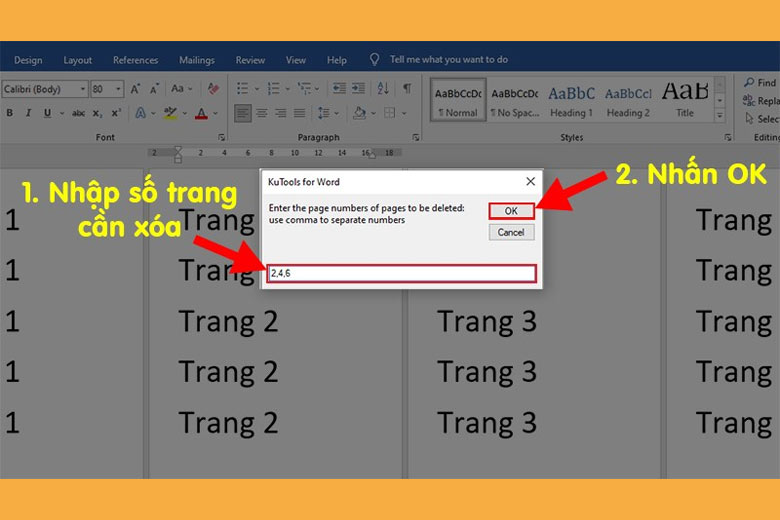Open the Font dialog launcher
This screenshot has width=780, height=520.
pos(221,137)
